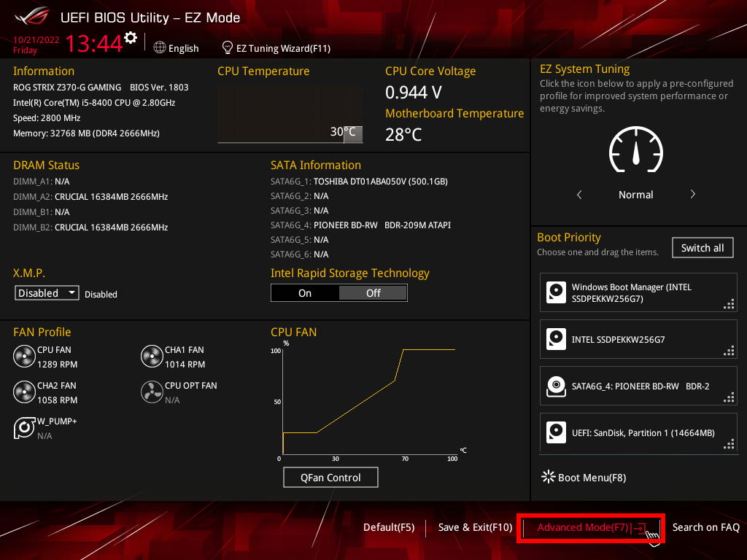Click the Boot Priority heading

(569, 237)
